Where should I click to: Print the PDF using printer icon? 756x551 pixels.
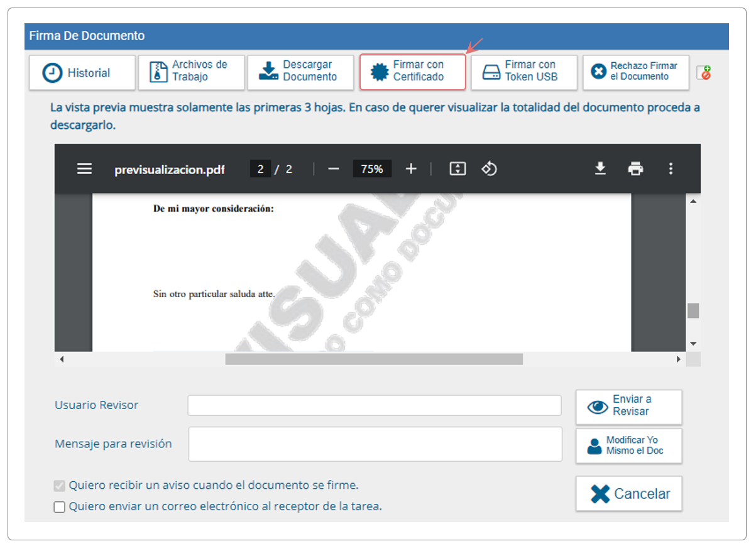click(x=635, y=168)
